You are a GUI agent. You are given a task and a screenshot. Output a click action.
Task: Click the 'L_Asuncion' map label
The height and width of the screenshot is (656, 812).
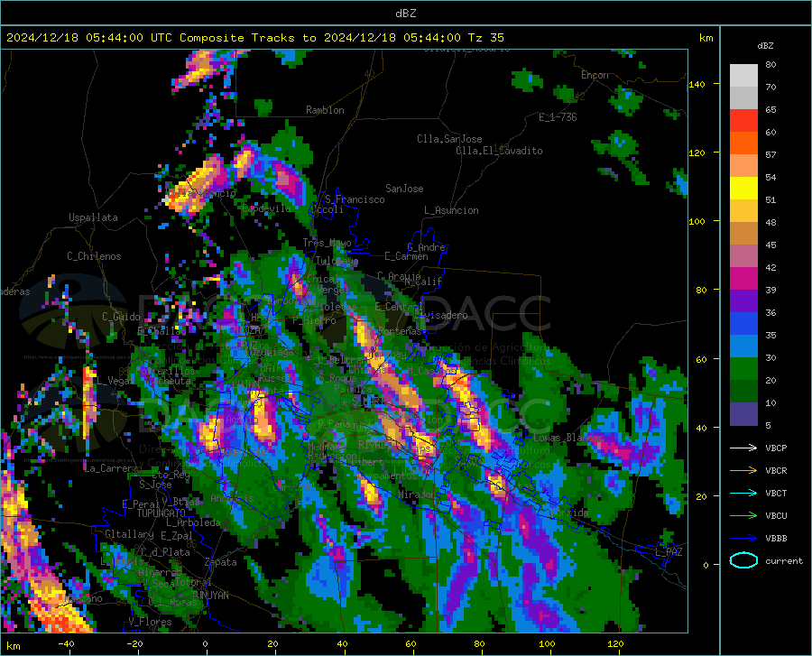point(451,210)
